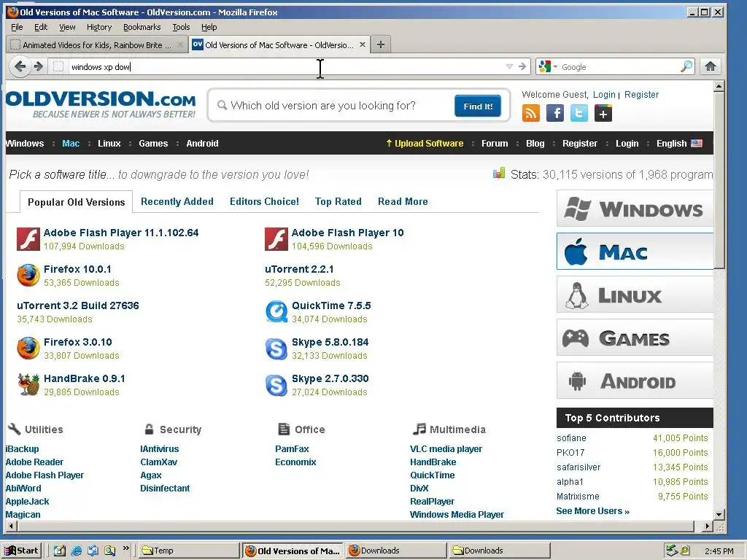The height and width of the screenshot is (560, 747).
Task: Click the new tab plus button
Action: click(380, 44)
